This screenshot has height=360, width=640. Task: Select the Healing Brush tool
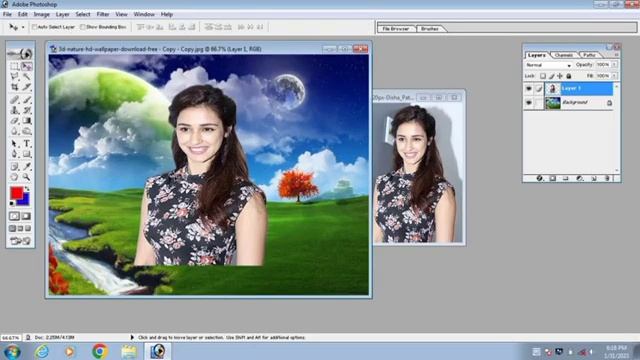[15, 100]
